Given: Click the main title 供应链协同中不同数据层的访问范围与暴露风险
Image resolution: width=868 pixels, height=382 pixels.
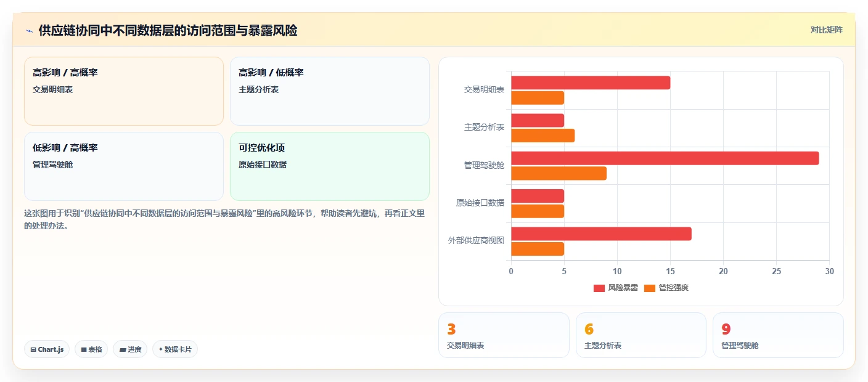Looking at the screenshot, I should [168, 30].
